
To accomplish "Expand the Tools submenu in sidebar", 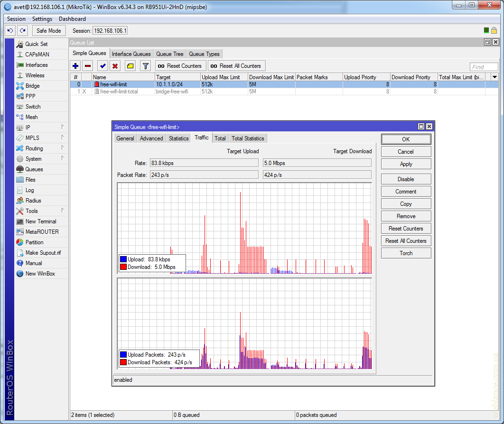I will (x=62, y=211).
